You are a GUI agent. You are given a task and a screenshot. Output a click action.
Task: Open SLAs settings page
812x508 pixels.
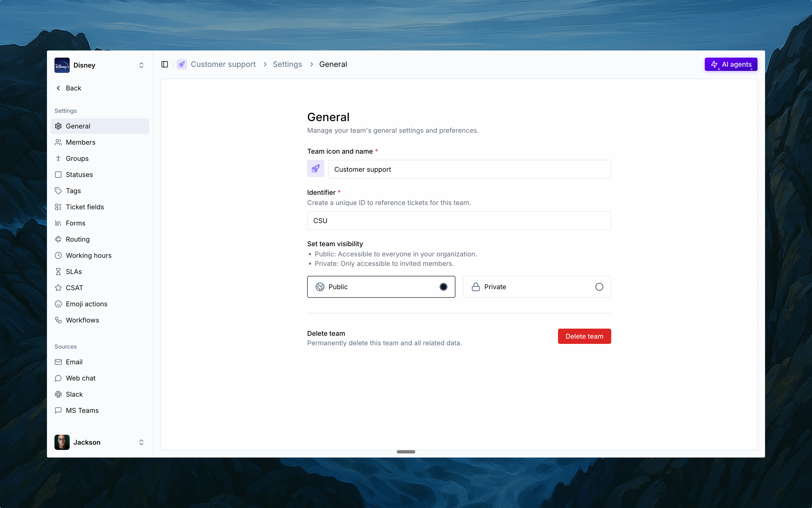(100, 271)
